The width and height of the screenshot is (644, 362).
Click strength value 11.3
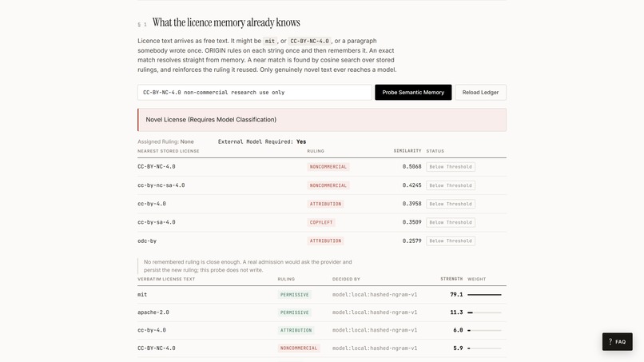click(456, 312)
